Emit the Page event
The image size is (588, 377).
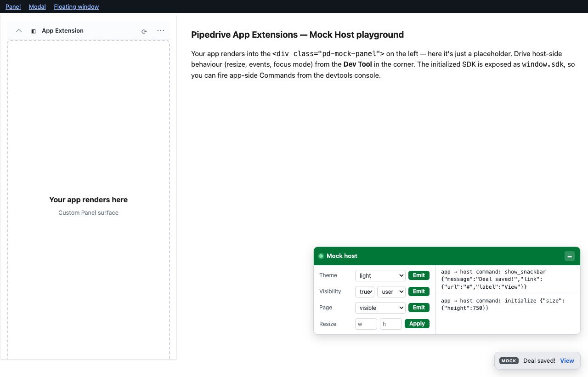click(419, 308)
